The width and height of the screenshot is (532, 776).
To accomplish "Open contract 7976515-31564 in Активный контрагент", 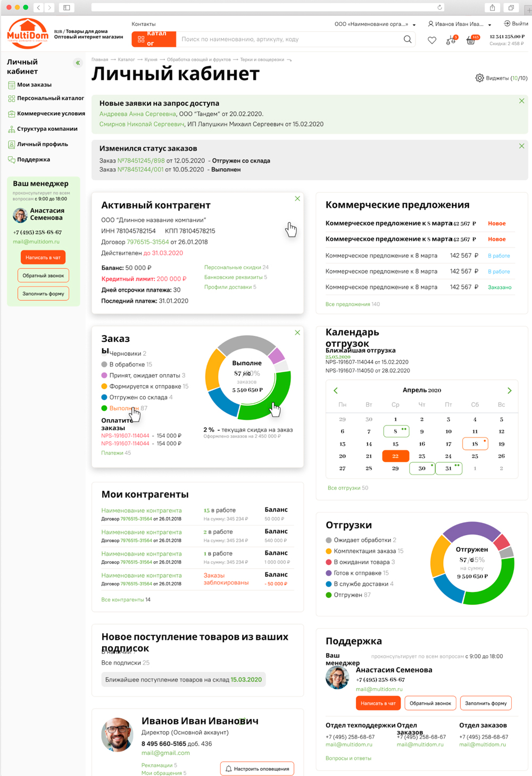I will 147,242.
